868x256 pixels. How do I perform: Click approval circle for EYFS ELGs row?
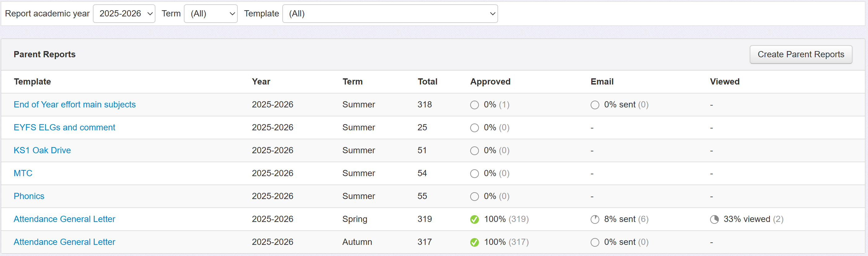(475, 128)
